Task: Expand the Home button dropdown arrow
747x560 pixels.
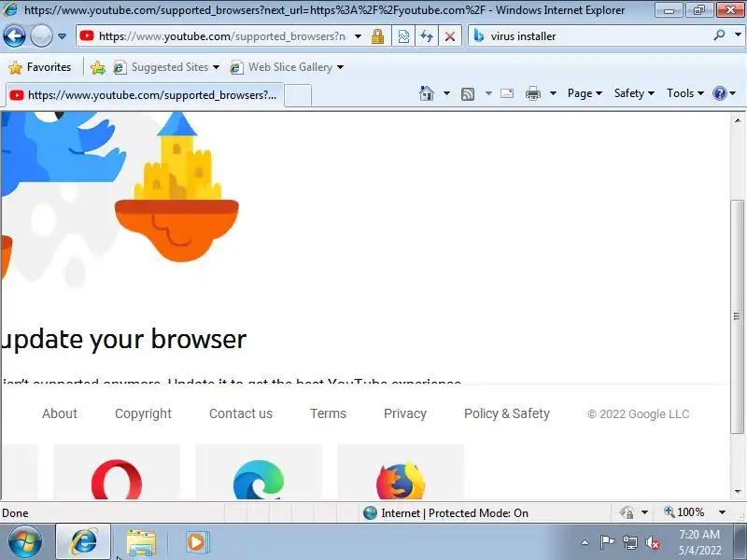Action: click(x=446, y=93)
